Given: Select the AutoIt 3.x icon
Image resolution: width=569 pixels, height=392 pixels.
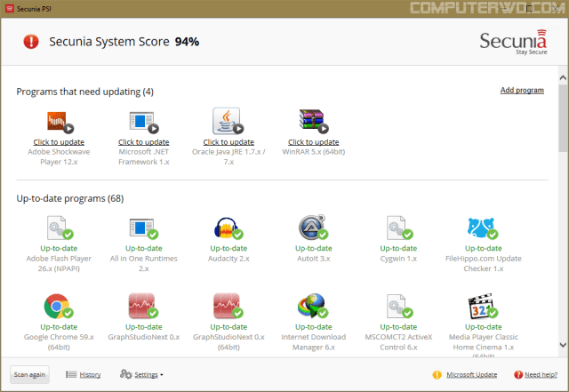Looking at the screenshot, I should (x=313, y=228).
